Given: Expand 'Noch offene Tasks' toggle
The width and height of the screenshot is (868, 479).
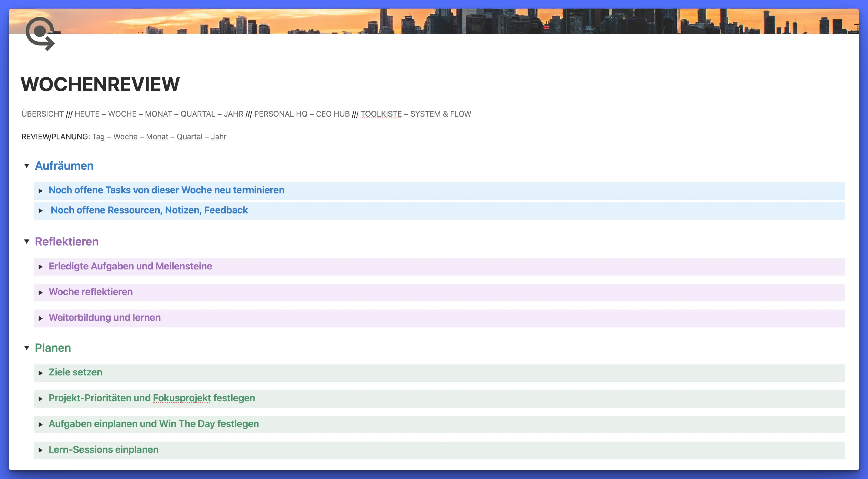Looking at the screenshot, I should [x=40, y=191].
